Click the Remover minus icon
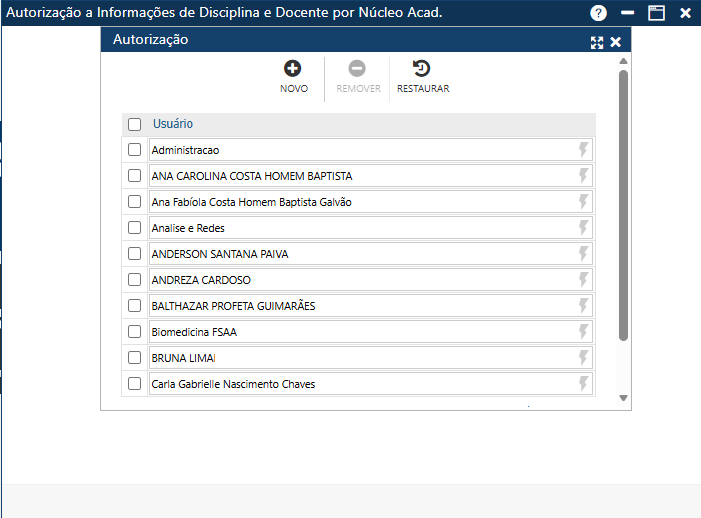 (x=357, y=69)
